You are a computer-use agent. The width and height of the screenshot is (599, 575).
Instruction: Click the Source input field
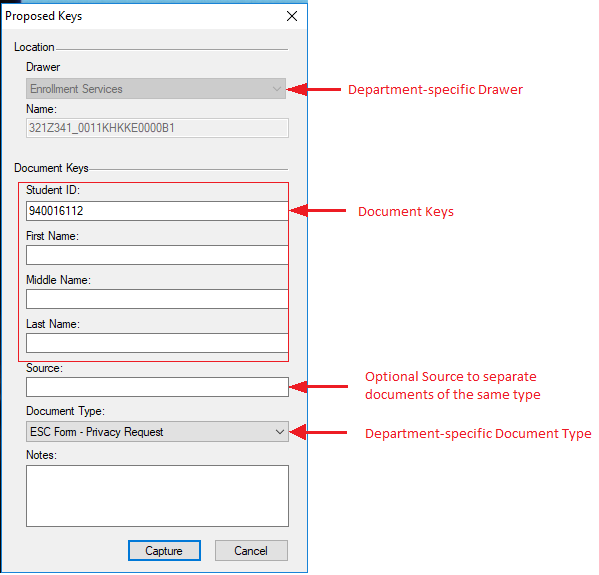tap(157, 387)
